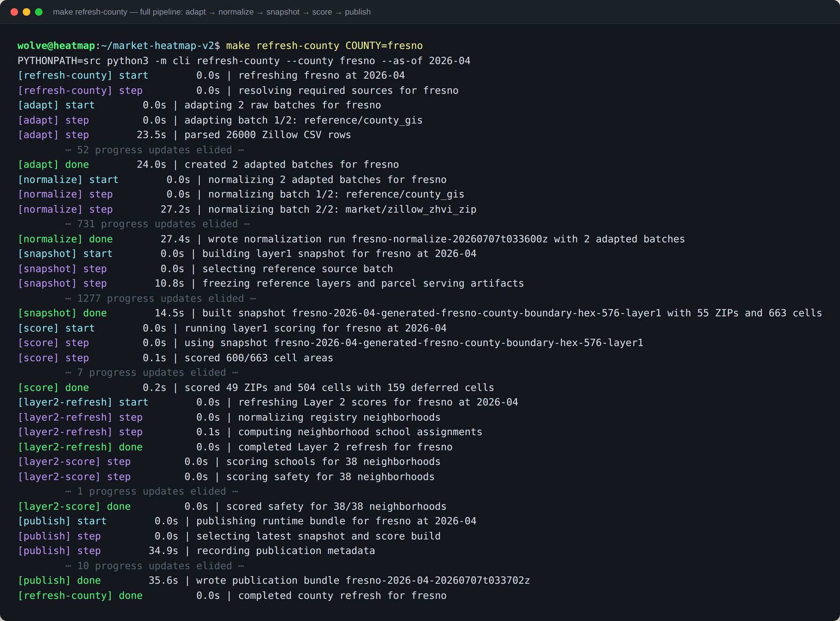Click the '[snapshot] done' status tag
The image size is (840, 621).
pos(62,313)
